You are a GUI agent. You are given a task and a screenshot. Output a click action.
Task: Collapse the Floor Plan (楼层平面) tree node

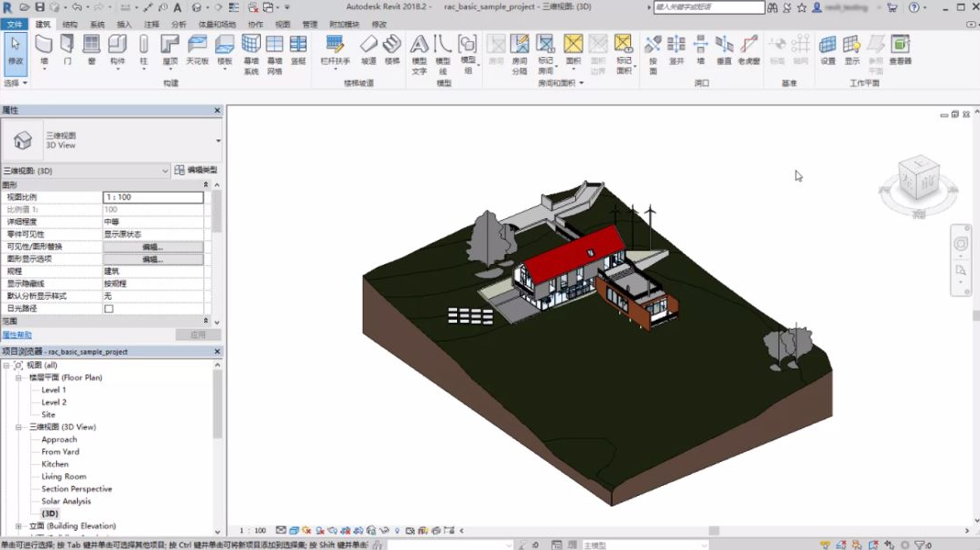[19, 378]
